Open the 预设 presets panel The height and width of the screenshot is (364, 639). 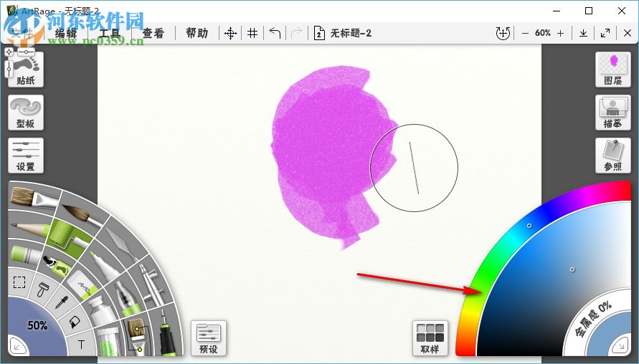209,338
